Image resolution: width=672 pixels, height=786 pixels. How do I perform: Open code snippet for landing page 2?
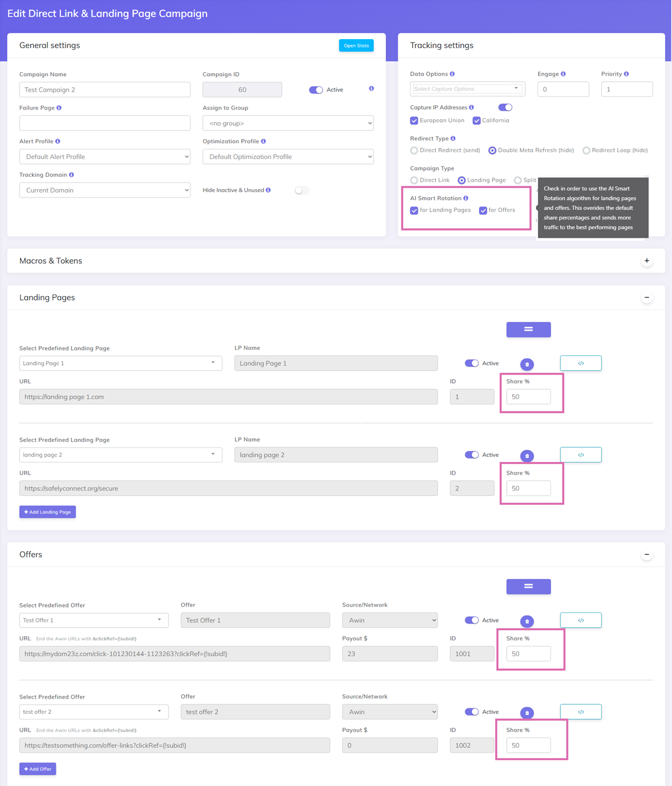click(581, 455)
